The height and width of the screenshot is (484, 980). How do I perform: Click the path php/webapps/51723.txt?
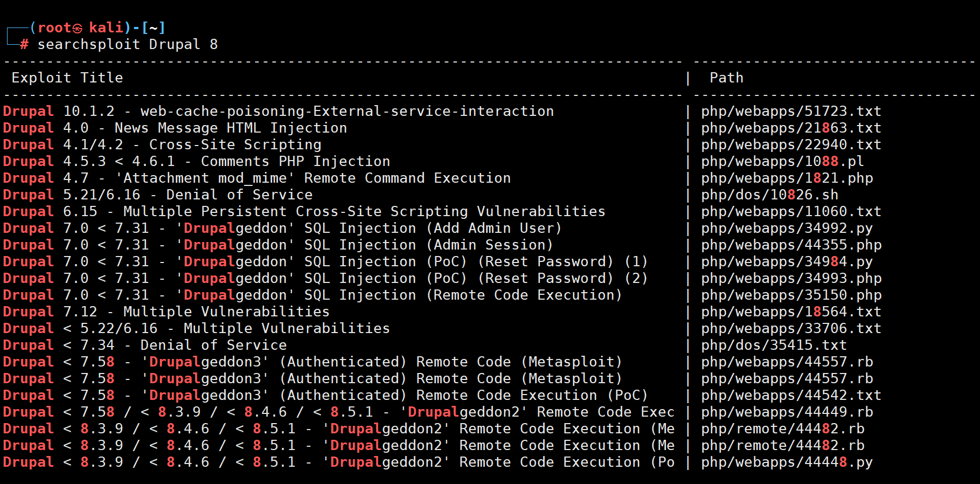click(x=791, y=112)
